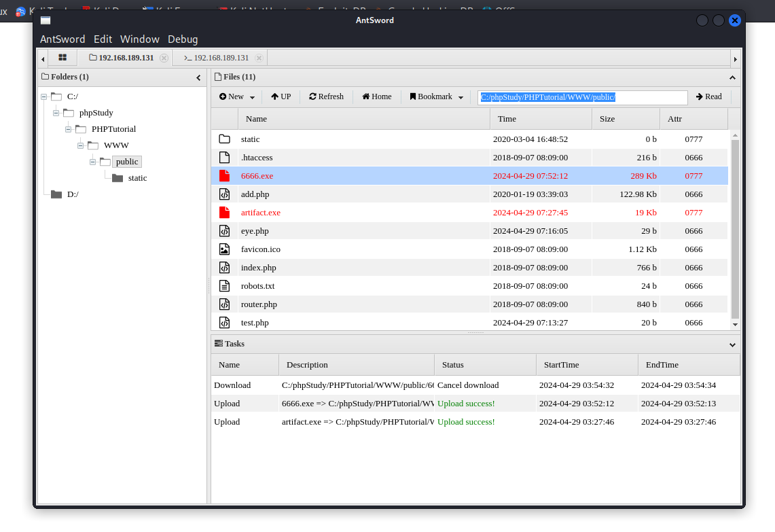Image resolution: width=775 pixels, height=532 pixels.
Task: Click the Read path button
Action: (x=708, y=97)
